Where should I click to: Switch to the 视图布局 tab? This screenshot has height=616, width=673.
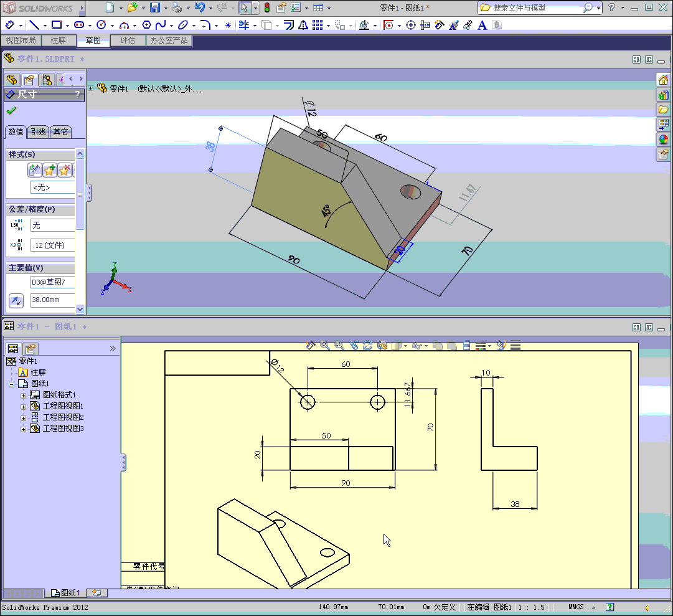click(21, 40)
